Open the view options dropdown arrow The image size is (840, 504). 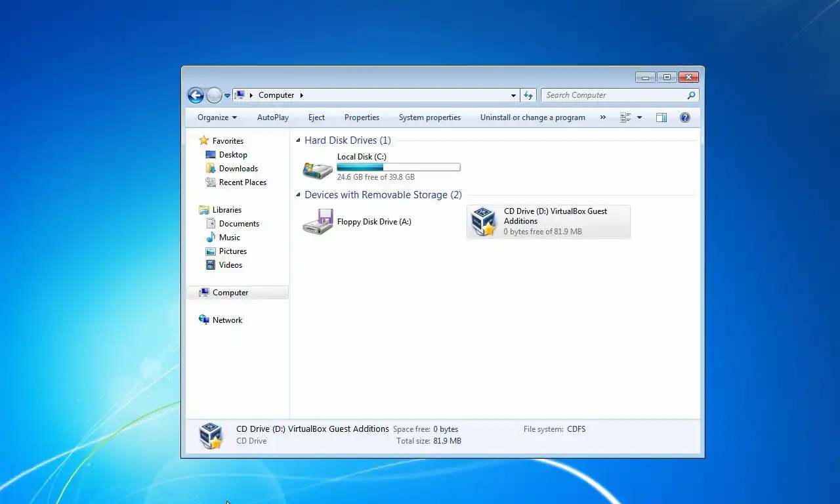pyautogui.click(x=640, y=118)
